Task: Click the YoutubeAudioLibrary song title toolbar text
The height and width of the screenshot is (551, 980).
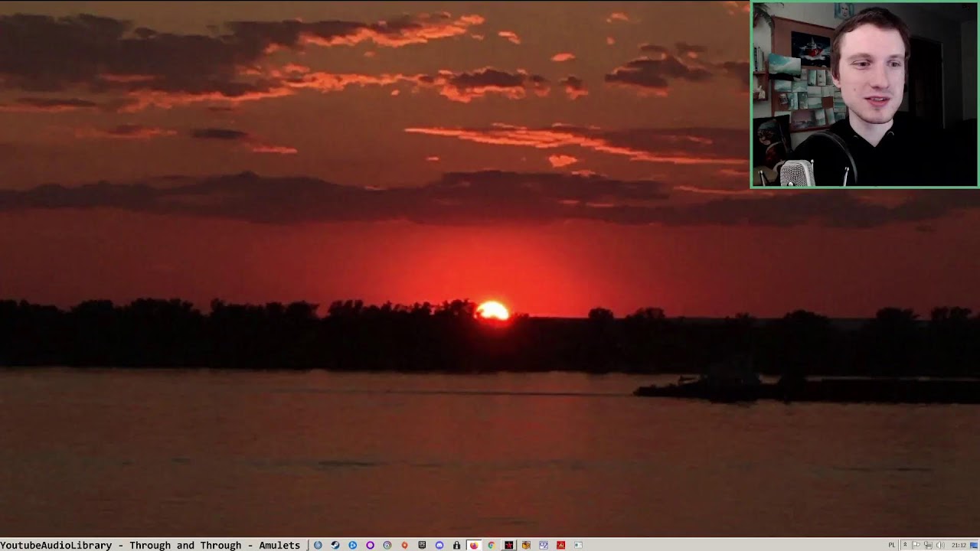Action: (150, 546)
